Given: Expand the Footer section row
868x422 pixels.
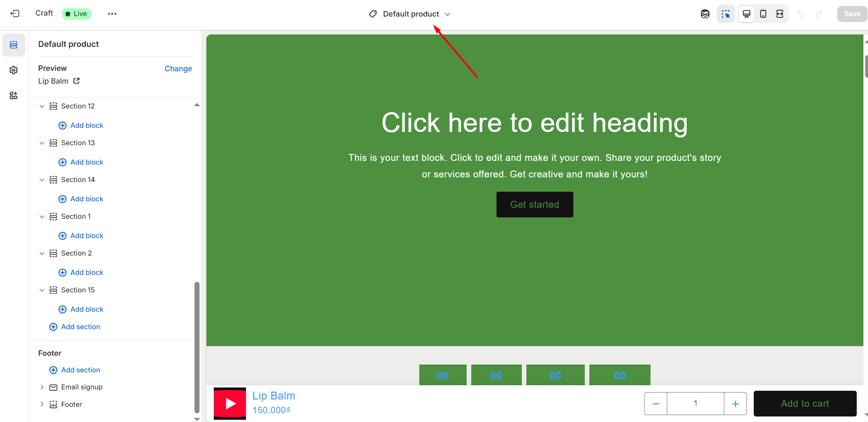Looking at the screenshot, I should (42, 405).
